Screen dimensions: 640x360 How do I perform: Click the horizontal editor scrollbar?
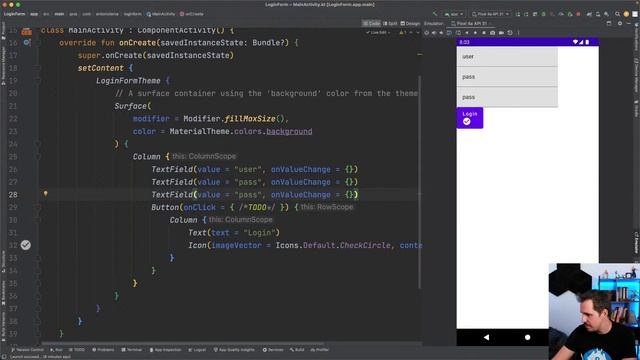(184, 343)
